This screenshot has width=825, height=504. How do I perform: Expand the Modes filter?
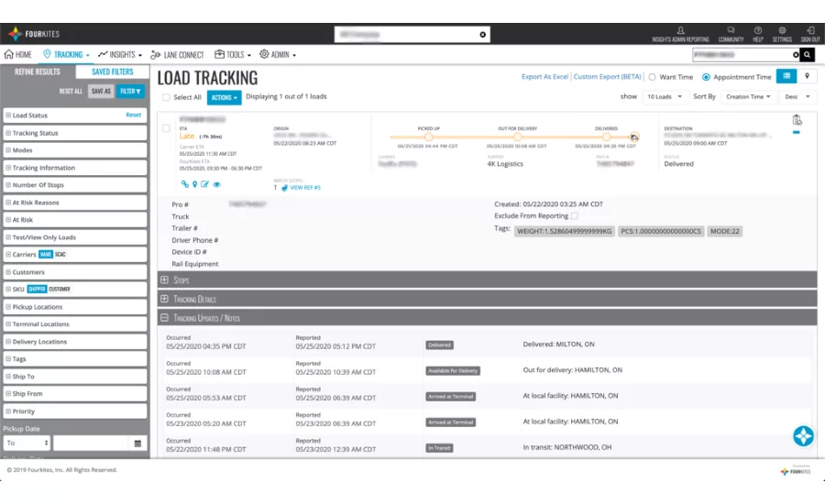tap(75, 150)
